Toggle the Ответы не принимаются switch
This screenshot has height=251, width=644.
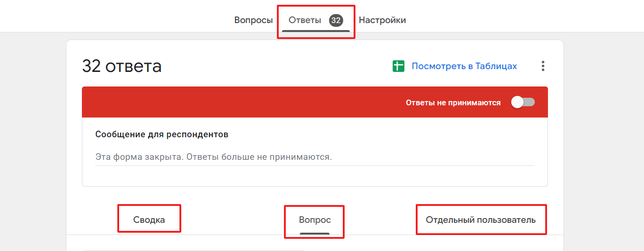click(x=523, y=102)
